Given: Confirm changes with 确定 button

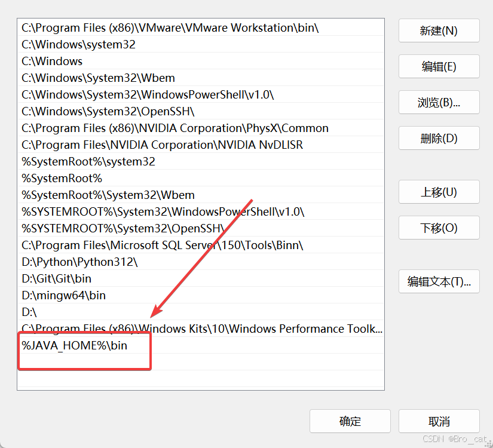Looking at the screenshot, I should pos(350,421).
